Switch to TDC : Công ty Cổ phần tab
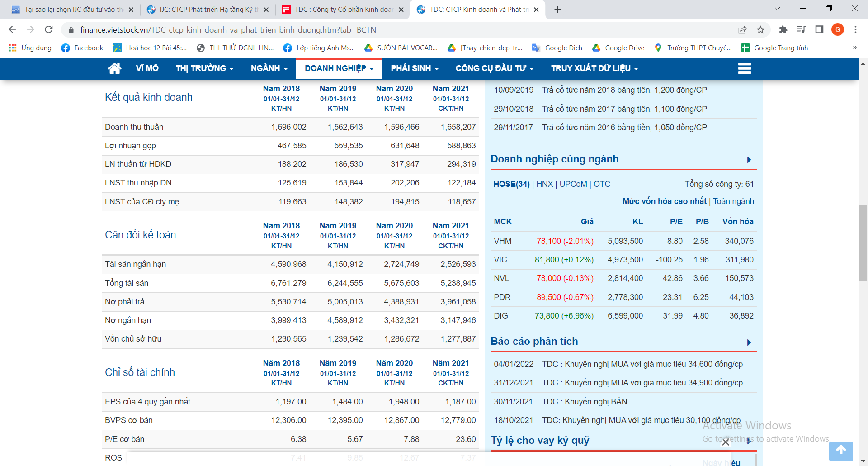Image resolution: width=868 pixels, height=466 pixels. 343,10
